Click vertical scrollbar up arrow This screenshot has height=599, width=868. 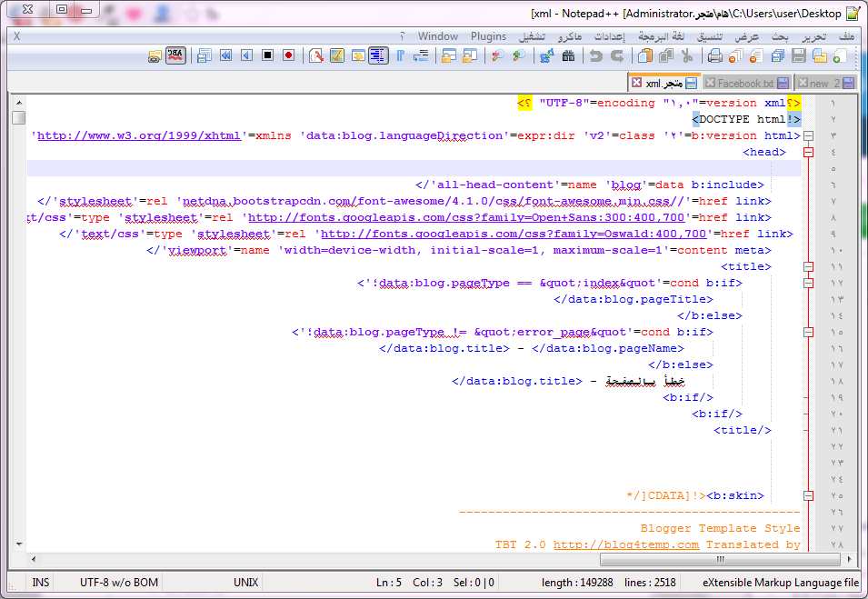point(19,103)
